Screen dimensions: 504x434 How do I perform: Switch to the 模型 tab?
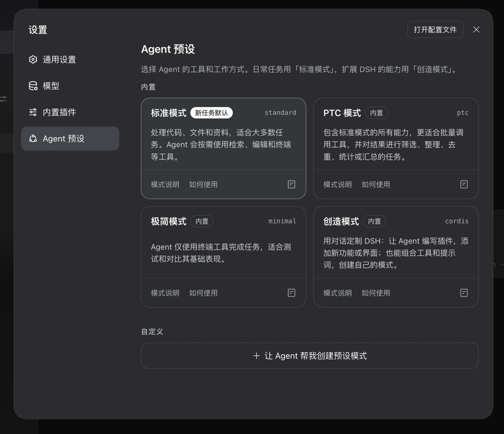coord(70,86)
